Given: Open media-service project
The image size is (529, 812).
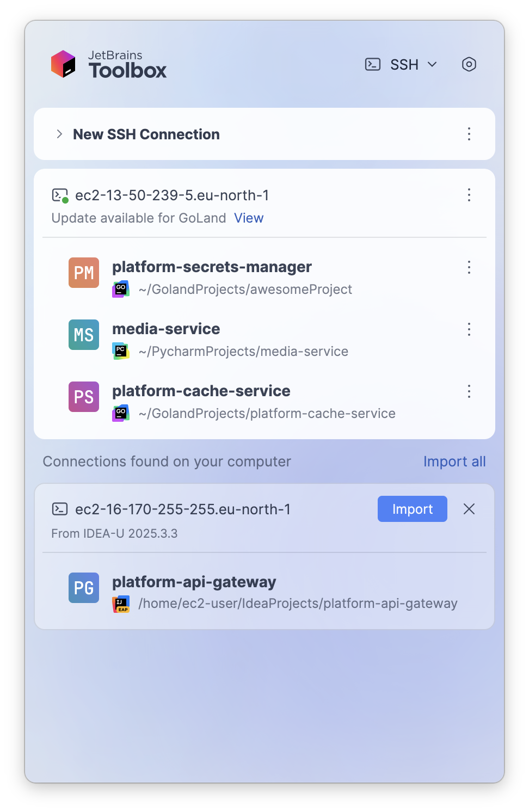Looking at the screenshot, I should (166, 329).
